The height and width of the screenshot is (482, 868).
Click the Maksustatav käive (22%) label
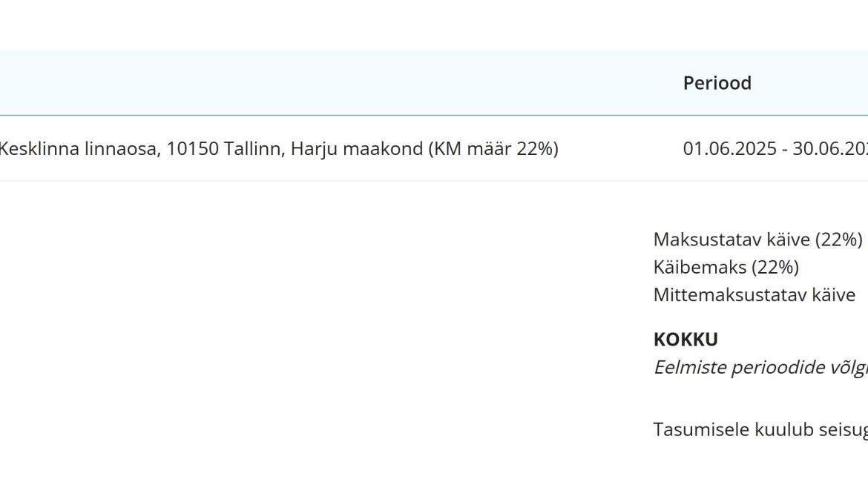[757, 240]
